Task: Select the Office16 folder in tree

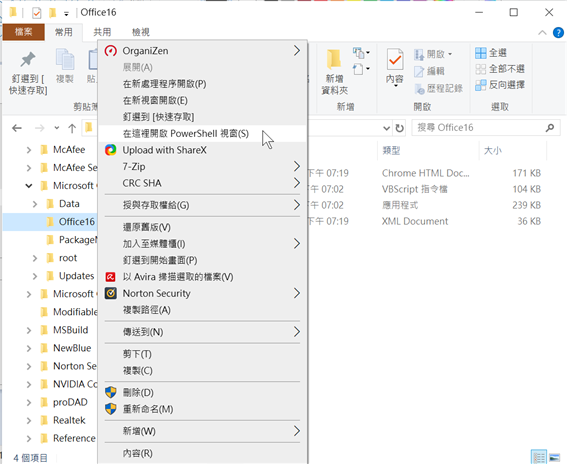Action: [x=77, y=222]
